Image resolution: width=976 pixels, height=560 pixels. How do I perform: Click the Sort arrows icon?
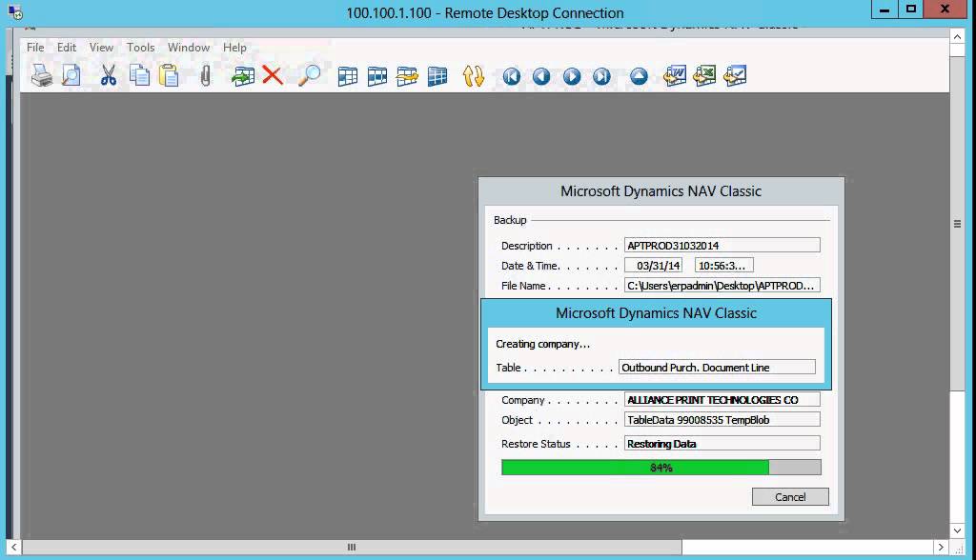(x=474, y=76)
